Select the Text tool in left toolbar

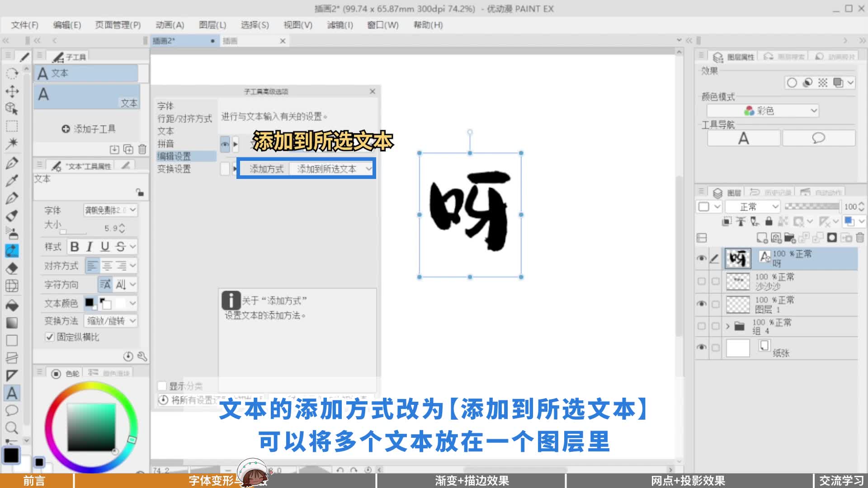coord(12,393)
